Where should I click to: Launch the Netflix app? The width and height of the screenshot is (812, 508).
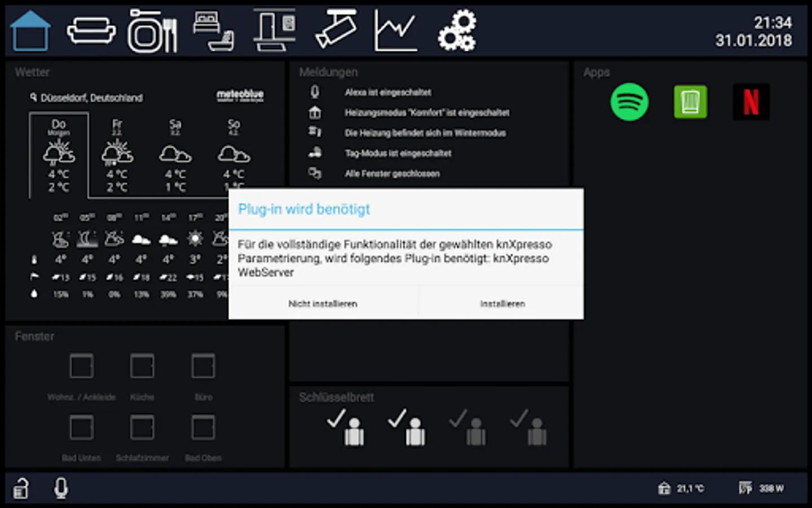[751, 102]
